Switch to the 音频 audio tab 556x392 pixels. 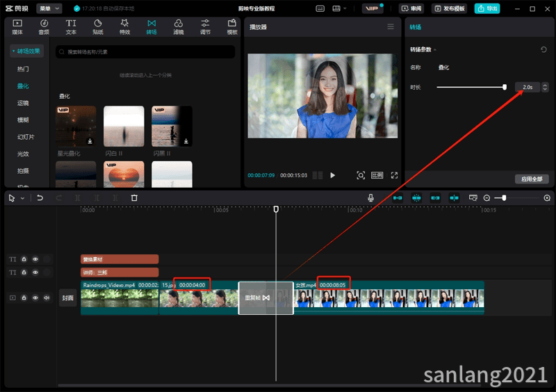44,27
